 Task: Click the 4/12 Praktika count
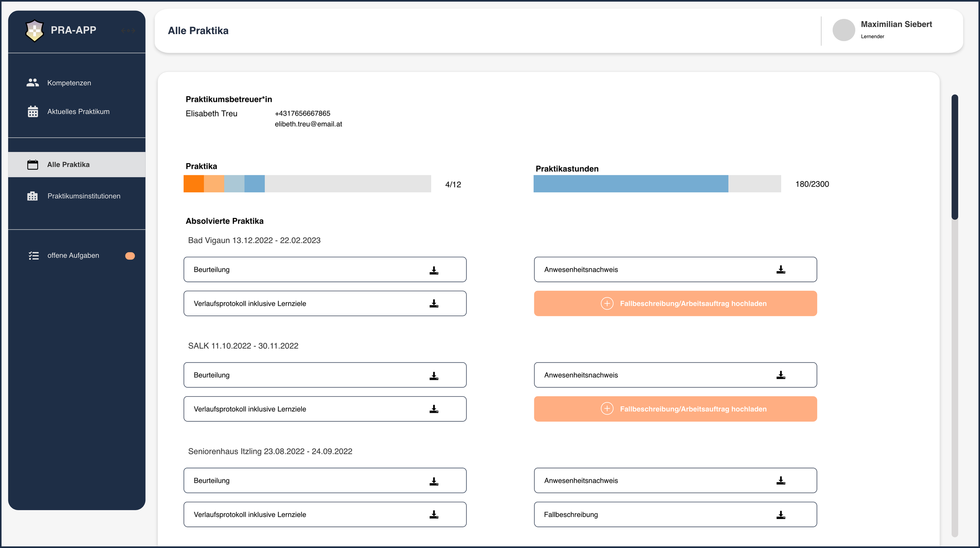453,185
